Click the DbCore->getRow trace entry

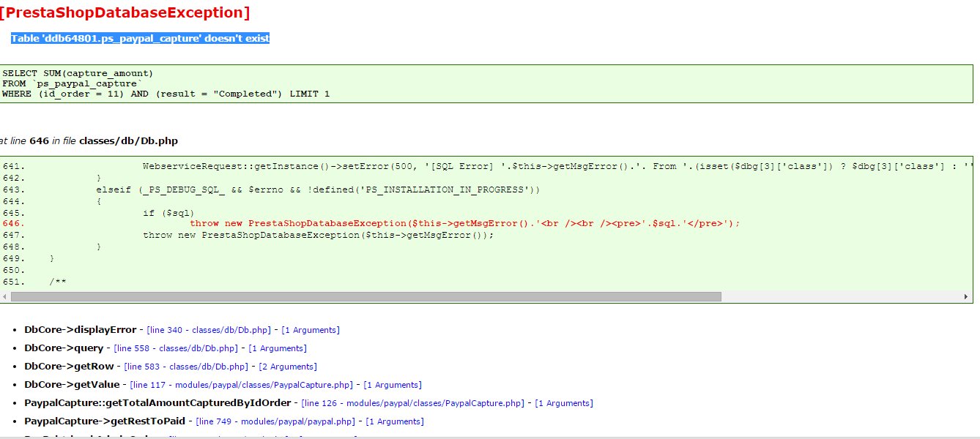tap(69, 367)
